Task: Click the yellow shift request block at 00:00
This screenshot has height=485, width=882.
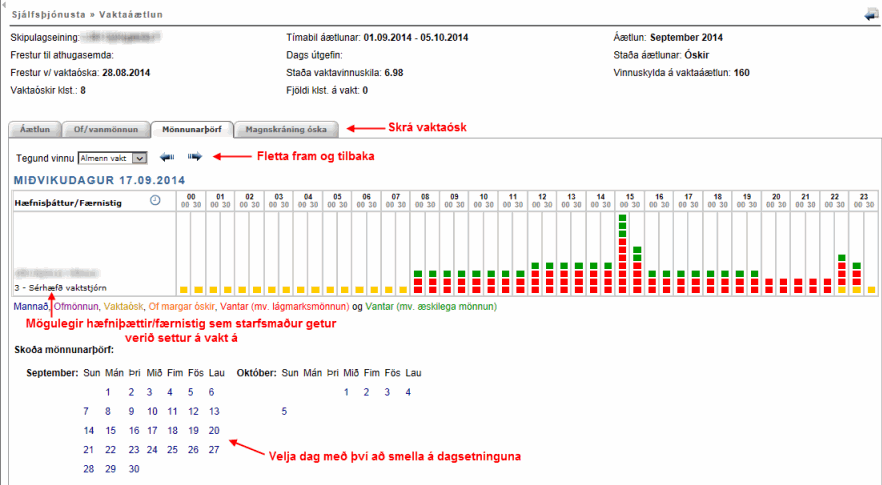Action: [184, 290]
